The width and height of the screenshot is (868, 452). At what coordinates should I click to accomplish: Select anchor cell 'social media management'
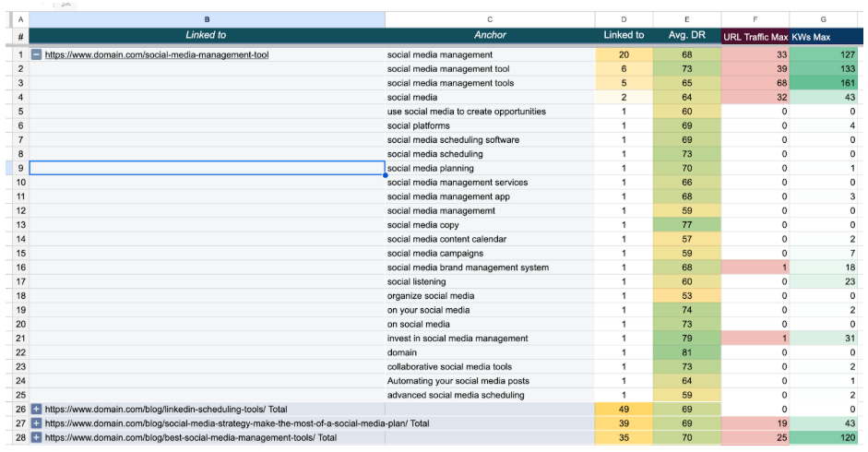(490, 54)
